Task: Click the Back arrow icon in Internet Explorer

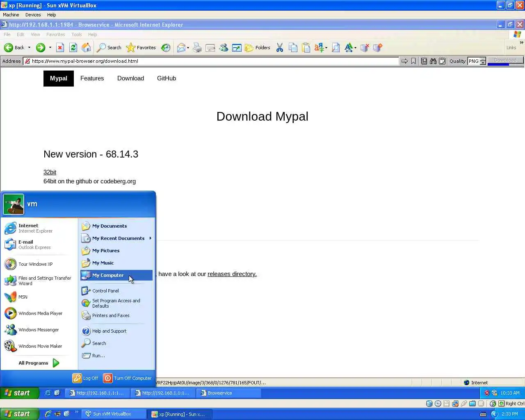Action: [x=9, y=48]
